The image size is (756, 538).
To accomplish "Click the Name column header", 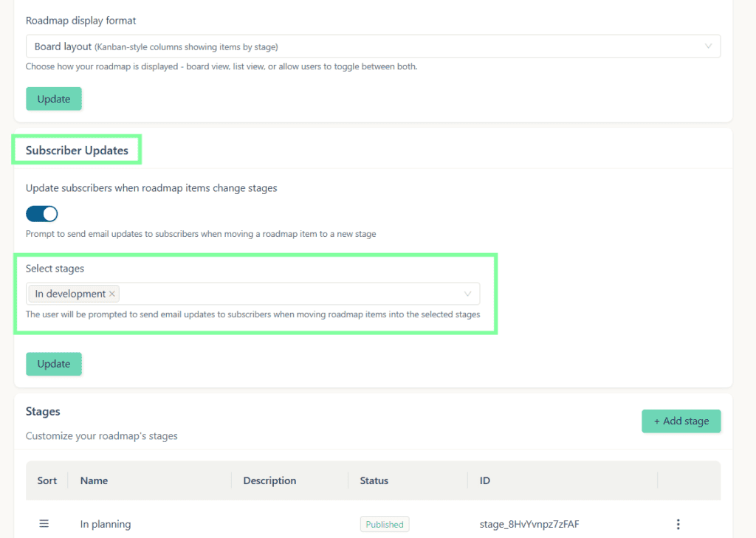I will click(94, 480).
